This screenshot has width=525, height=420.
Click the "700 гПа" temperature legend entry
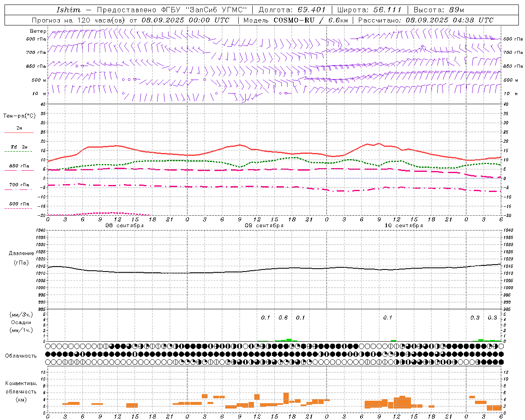(x=19, y=185)
